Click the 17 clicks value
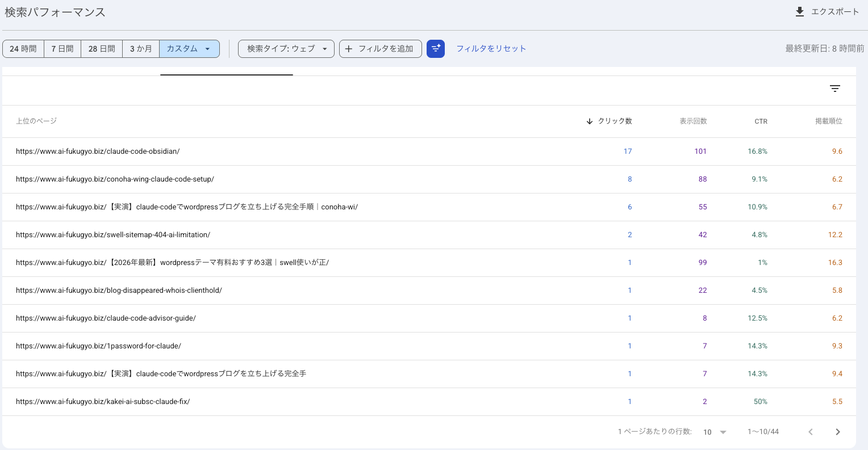The height and width of the screenshot is (450, 868). click(x=628, y=152)
